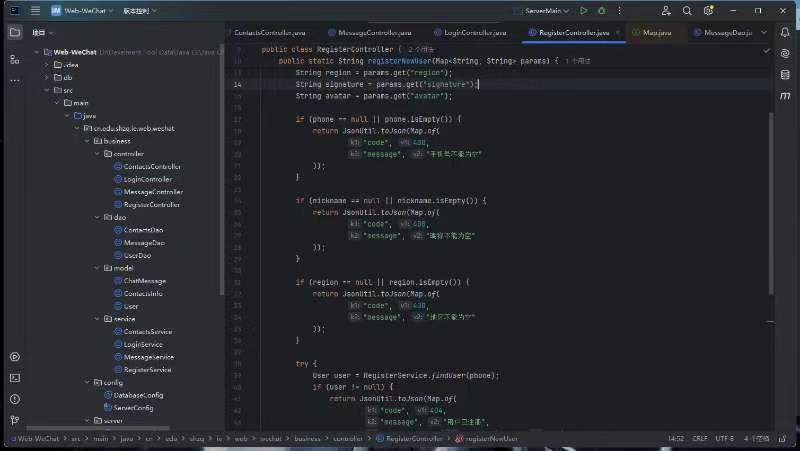800x451 pixels.
Task: Open the Problems tool window icon
Action: coord(14,400)
